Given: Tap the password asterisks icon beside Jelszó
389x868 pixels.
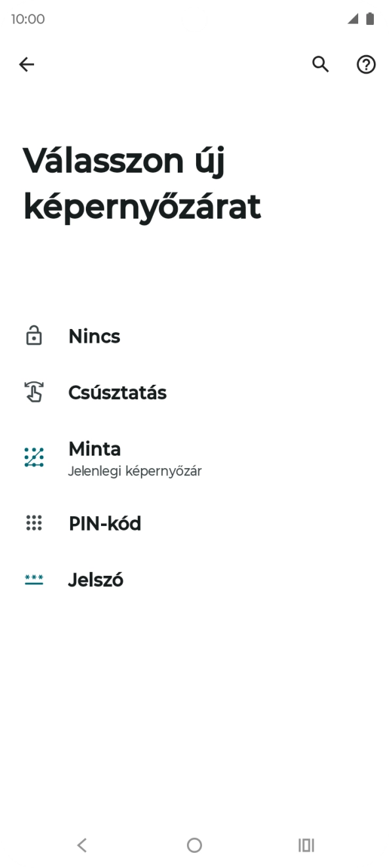Looking at the screenshot, I should (x=35, y=579).
